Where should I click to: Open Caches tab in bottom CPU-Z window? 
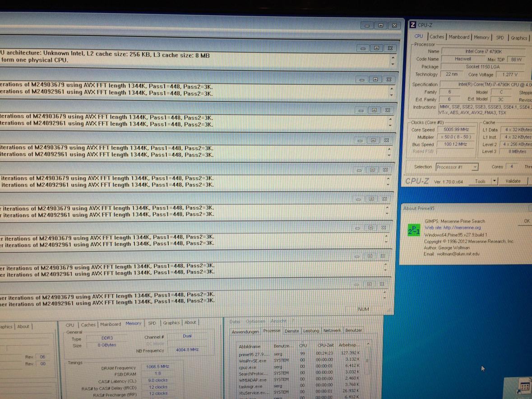(x=88, y=325)
